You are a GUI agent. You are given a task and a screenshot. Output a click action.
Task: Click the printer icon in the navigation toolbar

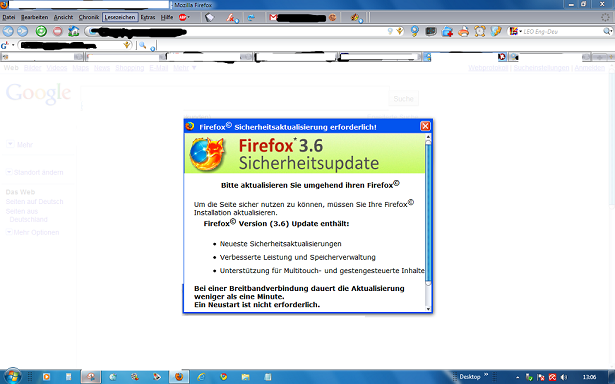coord(464,31)
